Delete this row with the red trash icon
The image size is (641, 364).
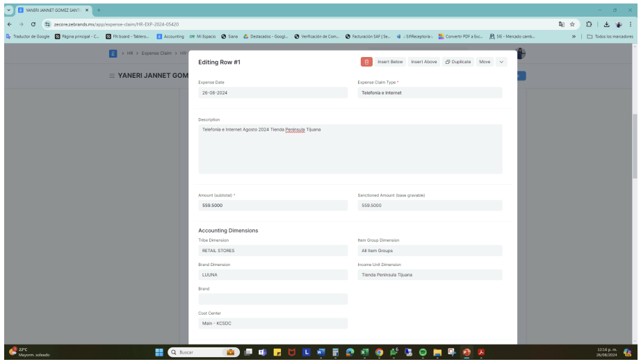click(x=366, y=62)
